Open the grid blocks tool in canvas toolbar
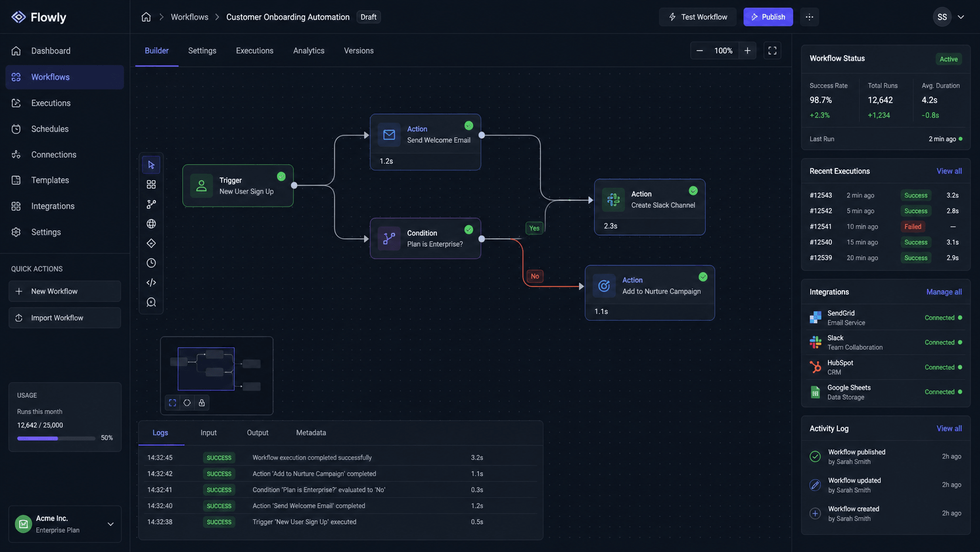 [151, 184]
